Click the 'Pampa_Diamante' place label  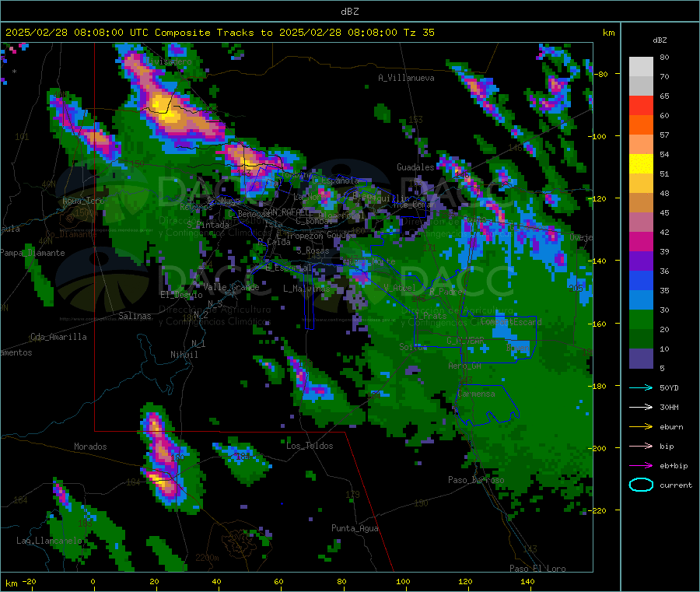click(33, 253)
